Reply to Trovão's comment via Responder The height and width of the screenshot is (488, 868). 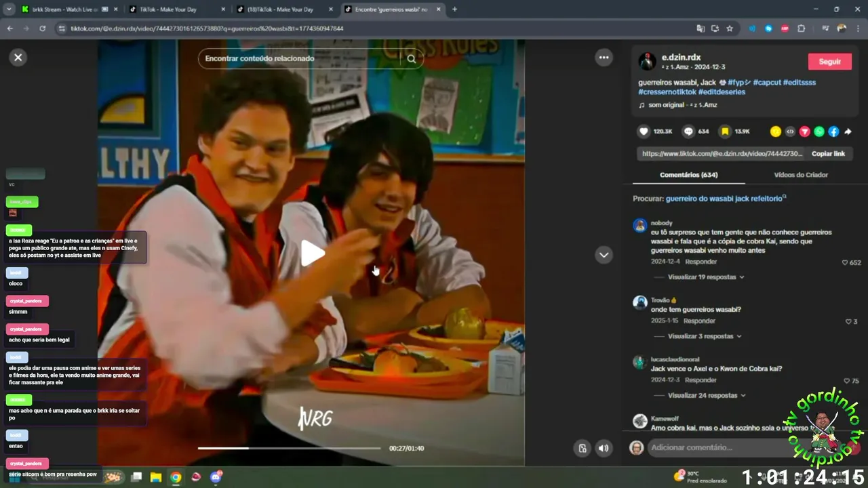(699, 321)
